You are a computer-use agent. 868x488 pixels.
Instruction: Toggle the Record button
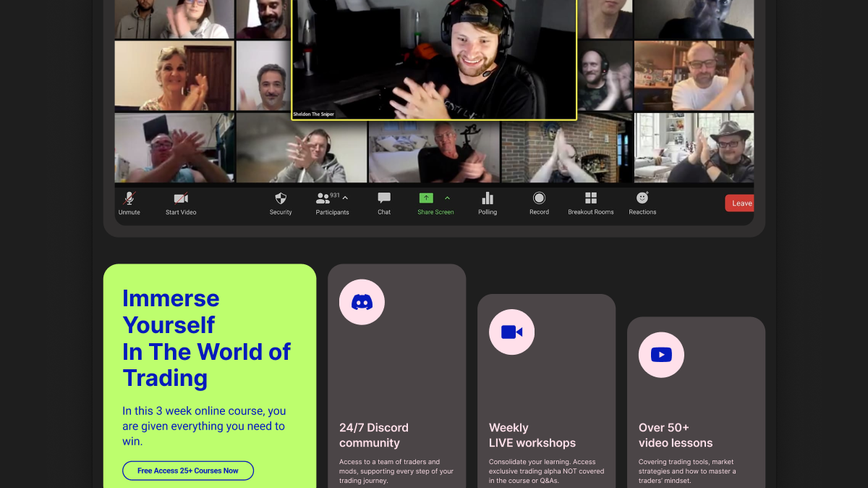tap(539, 198)
